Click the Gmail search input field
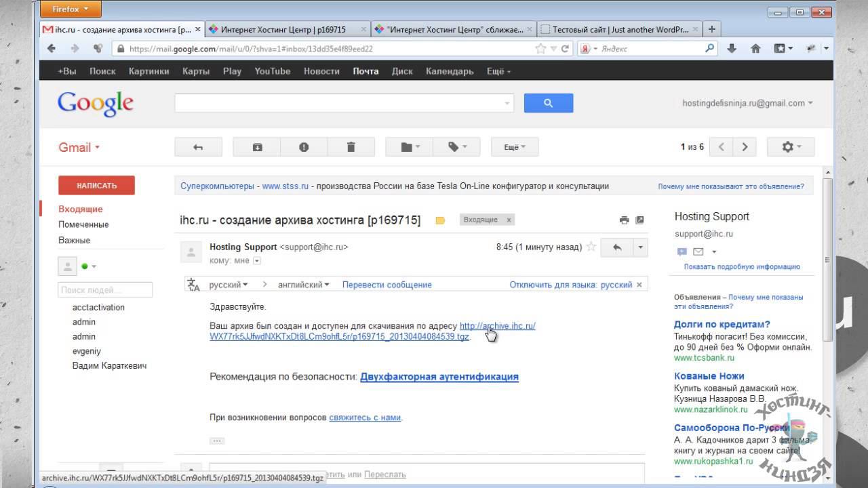This screenshot has width=868, height=488. tap(344, 103)
